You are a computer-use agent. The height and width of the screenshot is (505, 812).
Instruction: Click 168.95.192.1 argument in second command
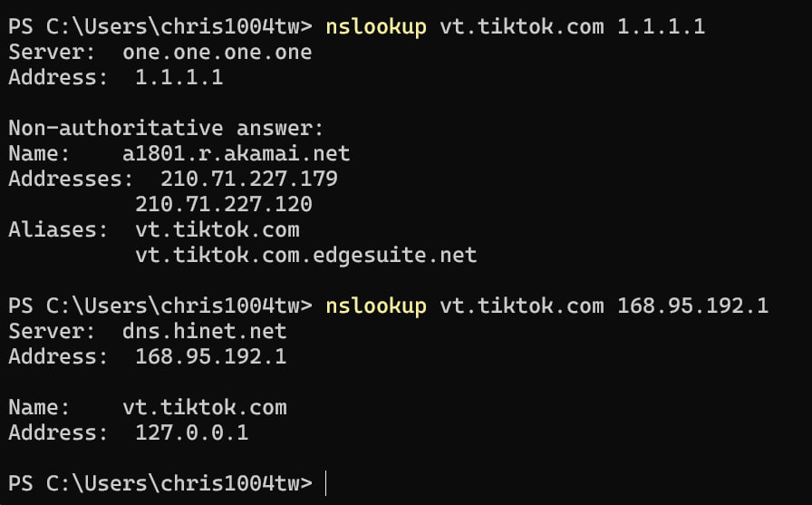coord(692,306)
